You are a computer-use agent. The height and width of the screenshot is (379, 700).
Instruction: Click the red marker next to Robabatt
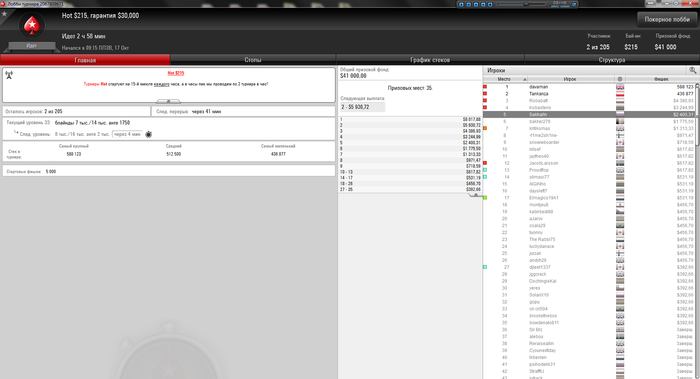(x=485, y=101)
